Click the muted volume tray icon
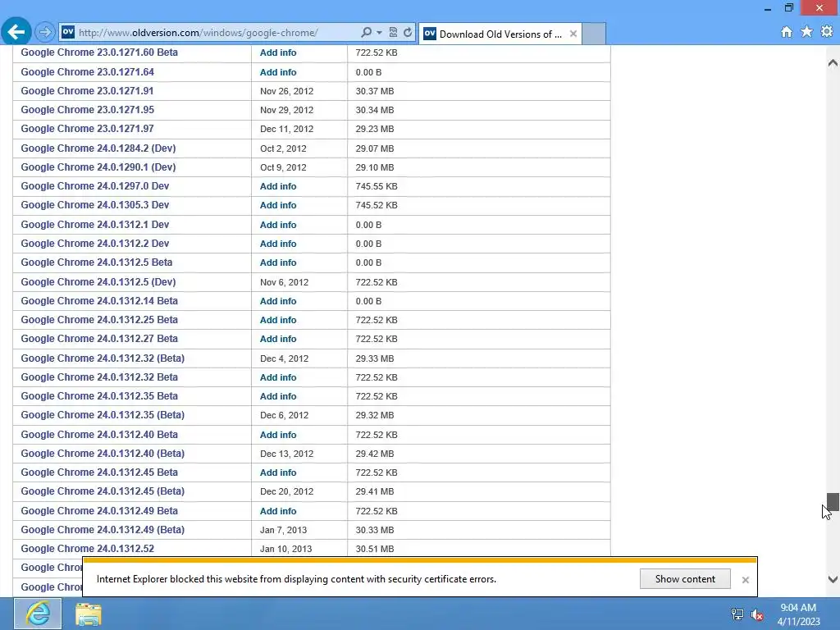Viewport: 840px width, 630px height. (x=757, y=615)
